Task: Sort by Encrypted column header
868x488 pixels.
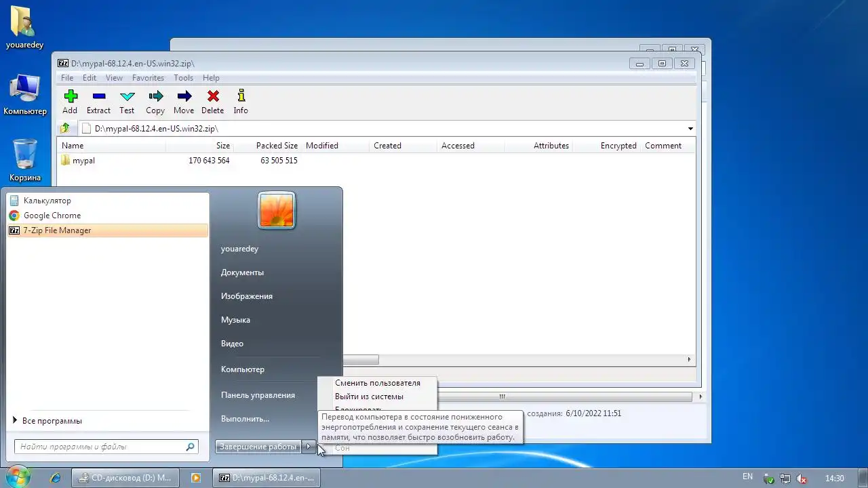Action: click(x=607, y=146)
